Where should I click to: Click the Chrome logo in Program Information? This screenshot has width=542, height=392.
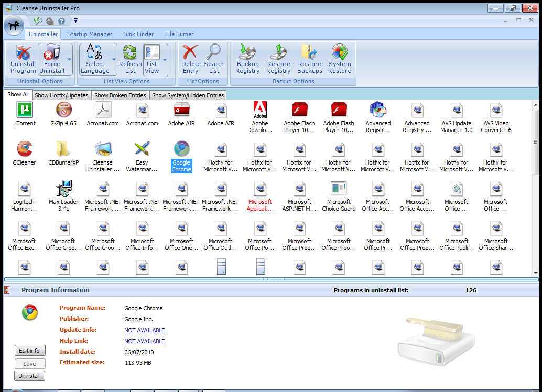[x=30, y=312]
